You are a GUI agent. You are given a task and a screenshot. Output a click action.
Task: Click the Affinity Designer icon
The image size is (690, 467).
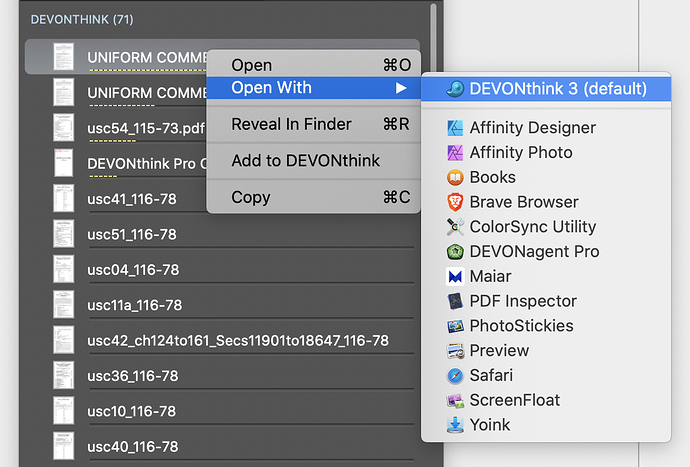[x=455, y=128]
